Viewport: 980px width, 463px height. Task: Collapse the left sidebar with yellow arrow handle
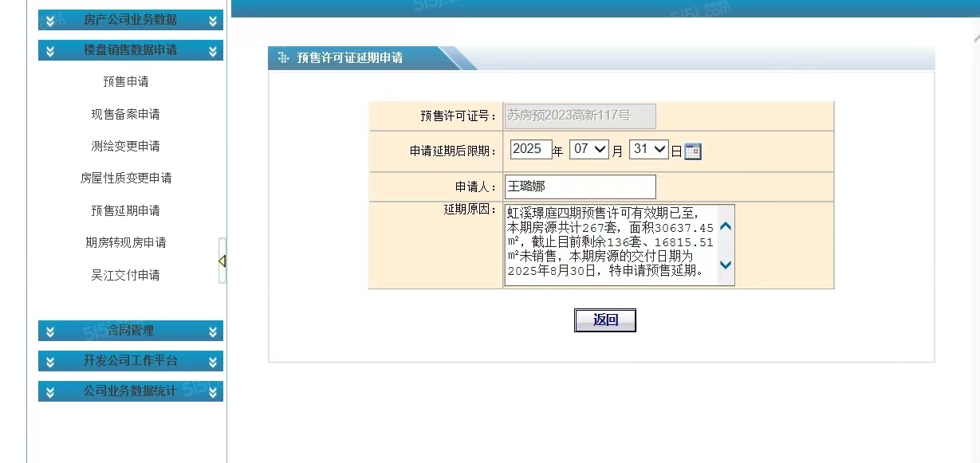coord(222,261)
